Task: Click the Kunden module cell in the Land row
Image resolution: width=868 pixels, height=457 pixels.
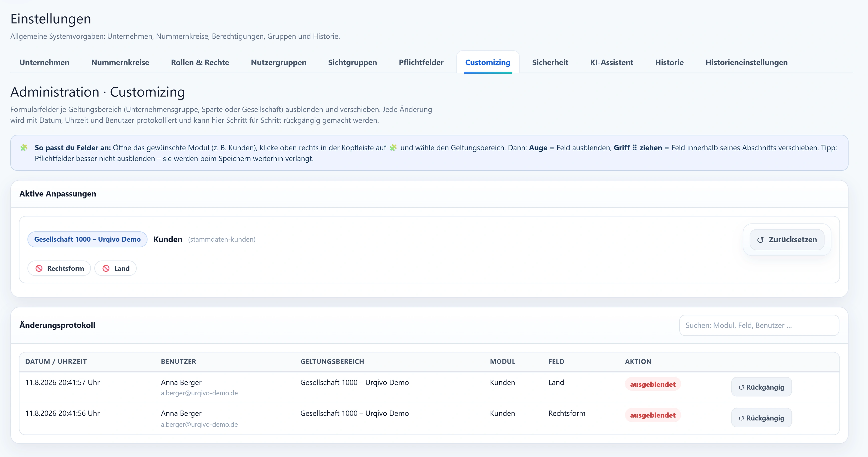Action: point(502,382)
